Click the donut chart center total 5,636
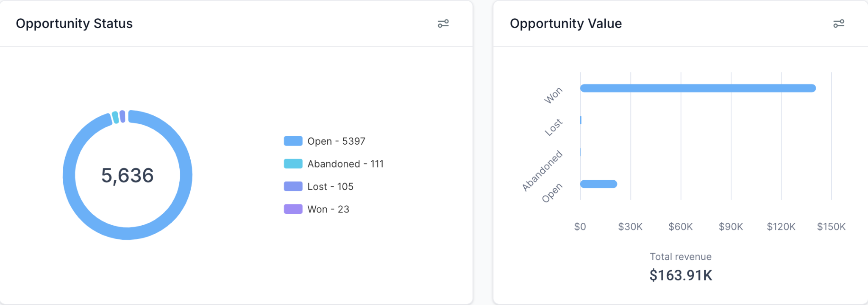The height and width of the screenshot is (305, 868). (x=127, y=174)
